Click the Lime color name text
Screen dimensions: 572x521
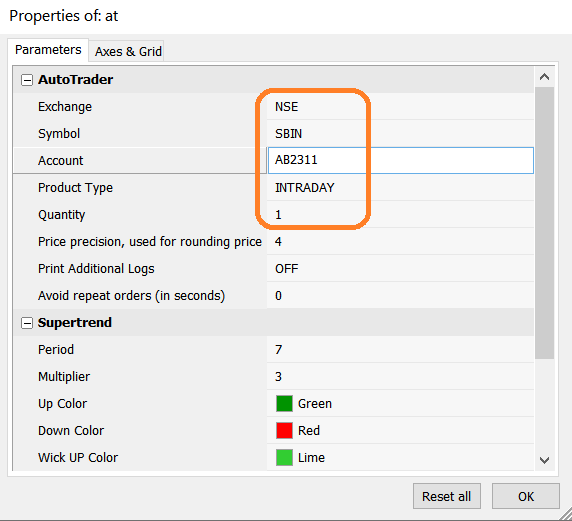coord(311,458)
